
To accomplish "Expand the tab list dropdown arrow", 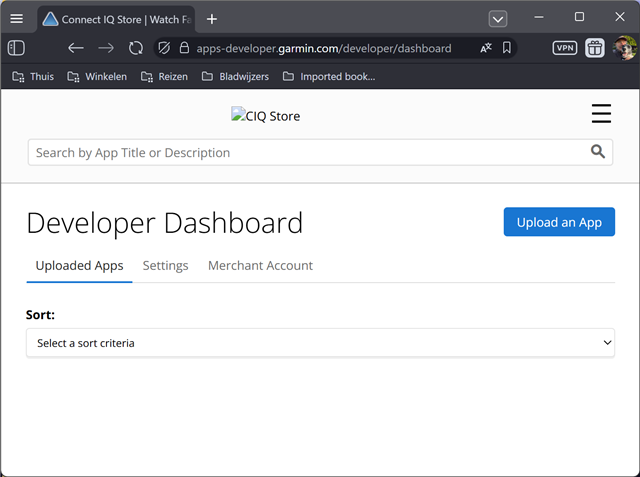I will [x=497, y=18].
